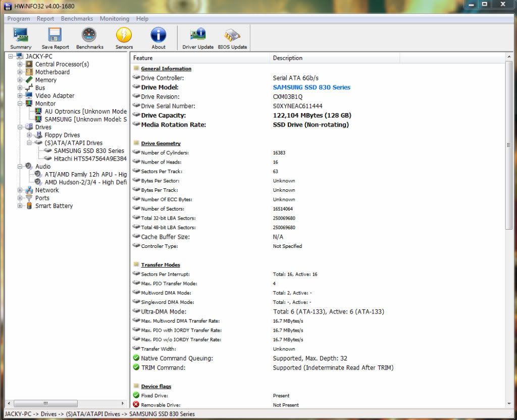
Task: Expand the Smart Battery node
Action: pyautogui.click(x=20, y=206)
